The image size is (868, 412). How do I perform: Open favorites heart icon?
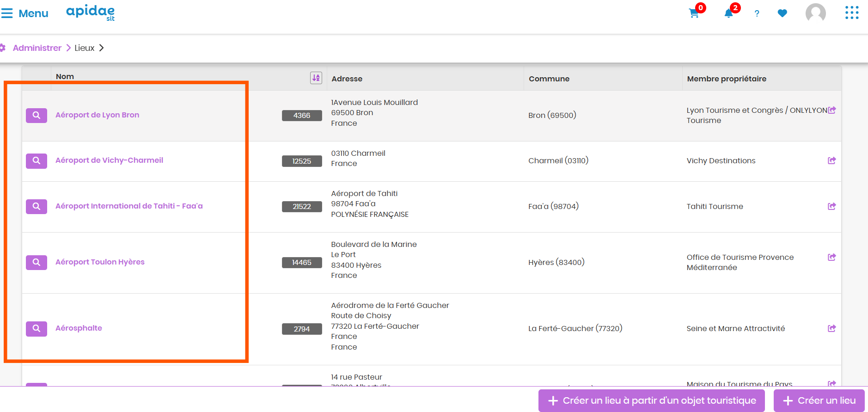pyautogui.click(x=782, y=13)
